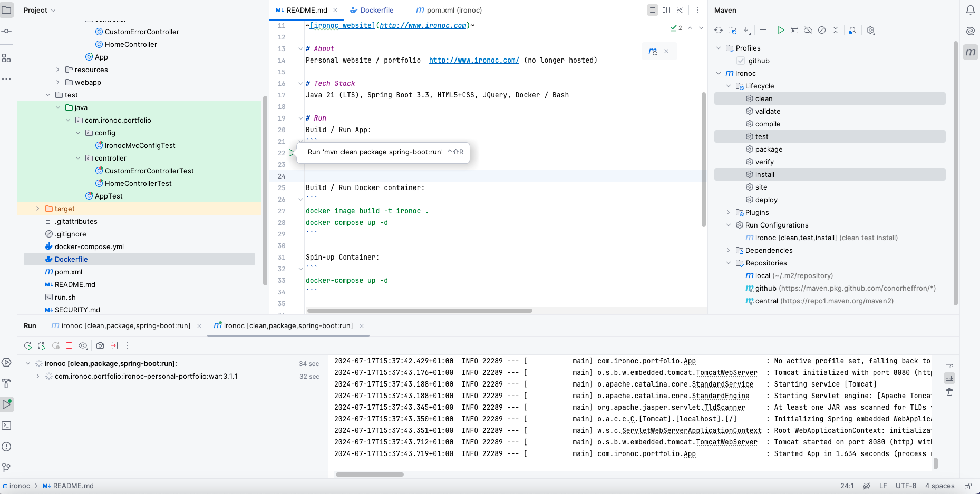980x494 pixels.
Task: Open Terminal tool window
Action: pos(6,426)
